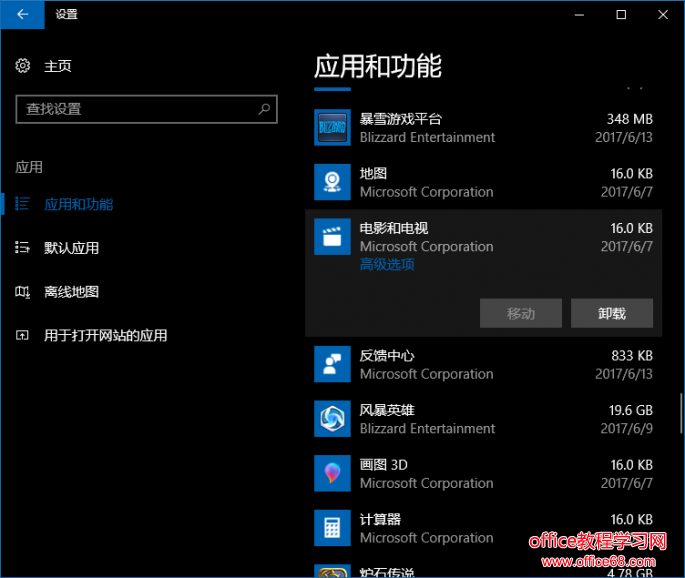Click the 应用和功能 page heading
The image size is (685, 578).
[x=378, y=66]
